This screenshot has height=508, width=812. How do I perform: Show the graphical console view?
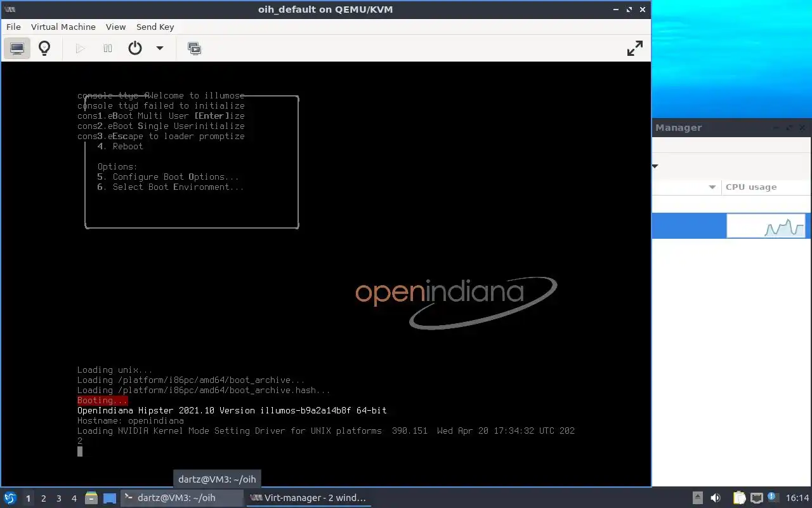coord(17,48)
